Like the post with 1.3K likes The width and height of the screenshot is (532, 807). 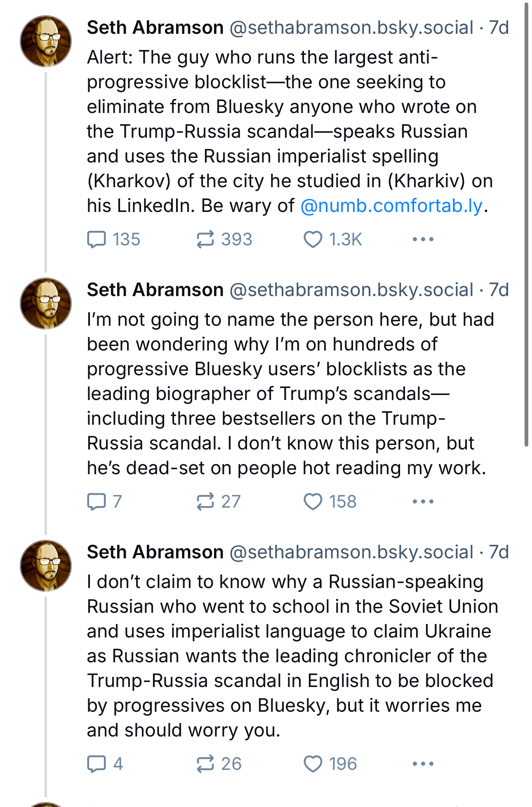[313, 239]
